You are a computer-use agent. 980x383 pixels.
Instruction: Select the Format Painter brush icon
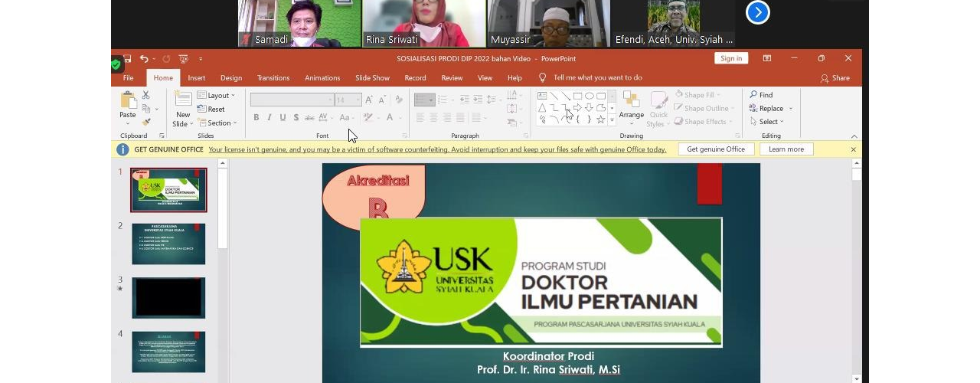(x=146, y=122)
